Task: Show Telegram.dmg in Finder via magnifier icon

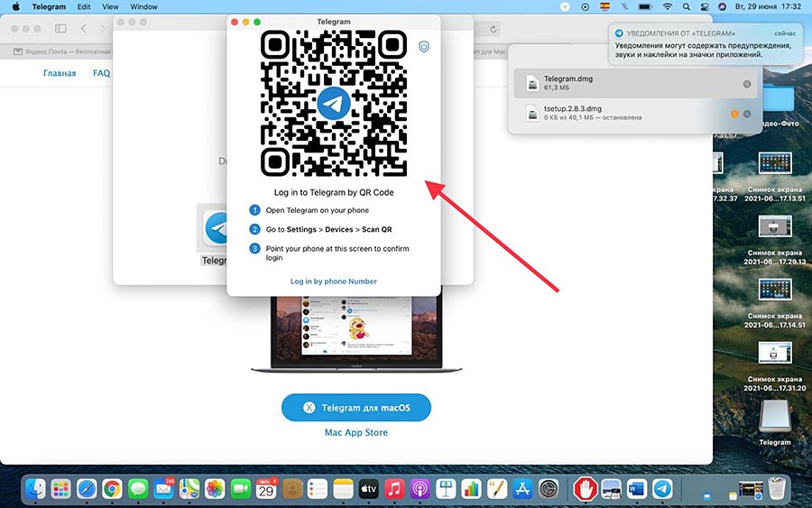Action: [x=747, y=84]
